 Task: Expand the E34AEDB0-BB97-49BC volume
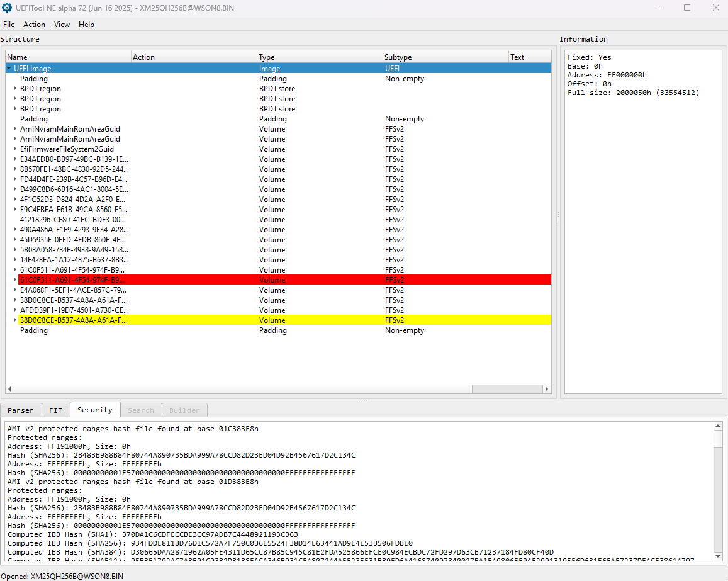pos(15,159)
